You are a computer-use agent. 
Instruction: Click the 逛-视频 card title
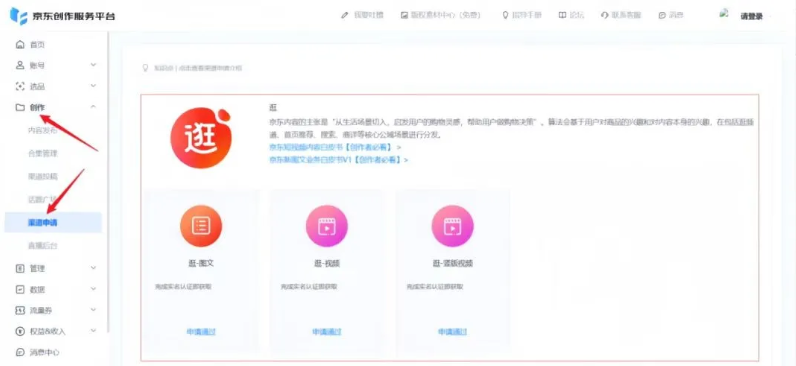[327, 264]
